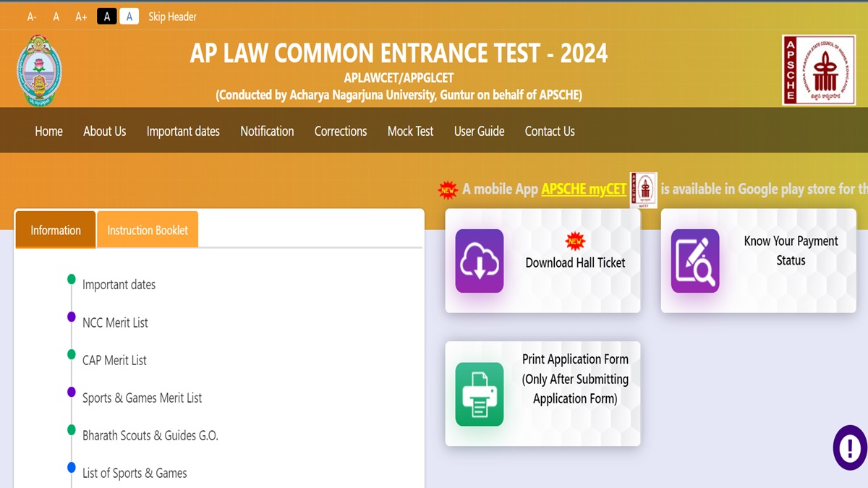Open the Mock Test menu item
868x488 pixels.
pyautogui.click(x=410, y=131)
